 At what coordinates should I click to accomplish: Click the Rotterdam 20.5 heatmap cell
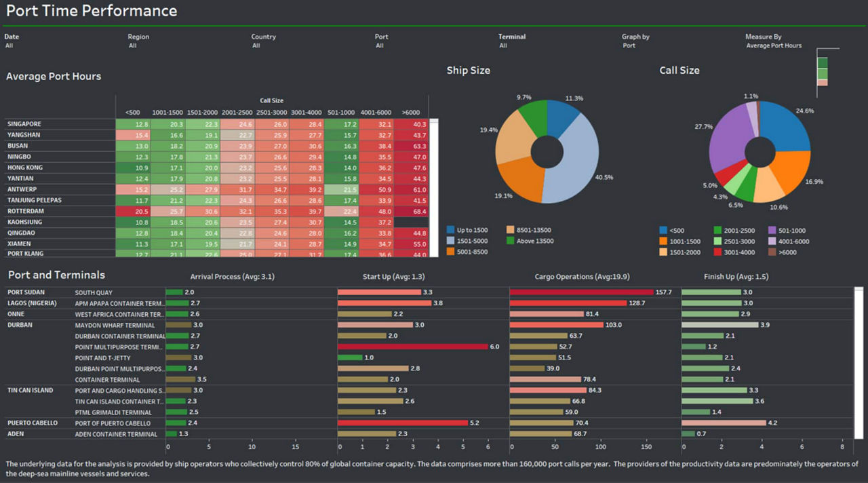click(x=133, y=211)
